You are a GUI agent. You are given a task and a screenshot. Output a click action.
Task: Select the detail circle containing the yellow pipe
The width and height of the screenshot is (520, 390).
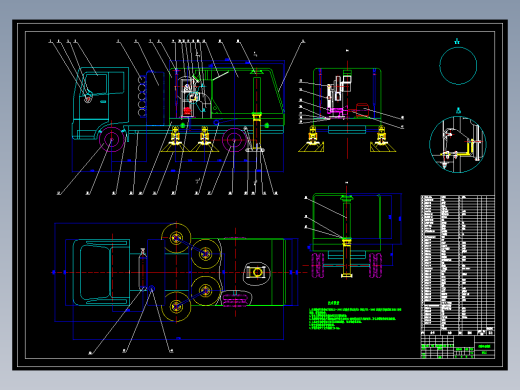458,144
